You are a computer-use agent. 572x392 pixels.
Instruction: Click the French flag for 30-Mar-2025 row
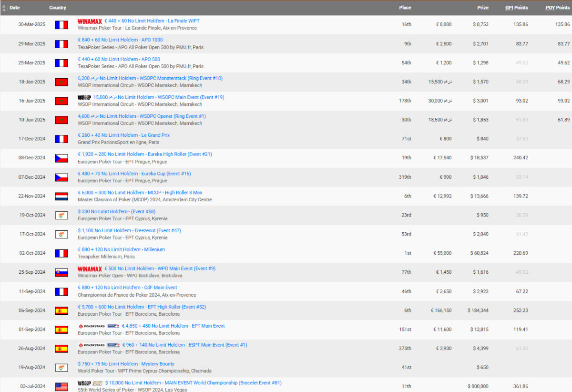point(61,25)
